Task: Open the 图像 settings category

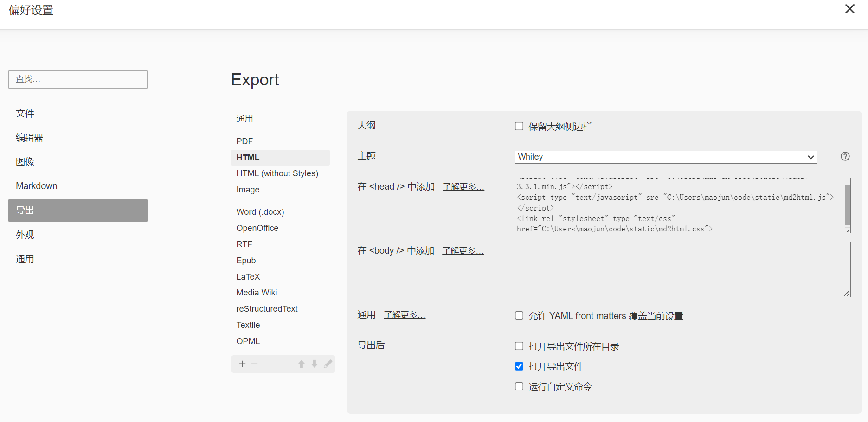Action: (78, 162)
